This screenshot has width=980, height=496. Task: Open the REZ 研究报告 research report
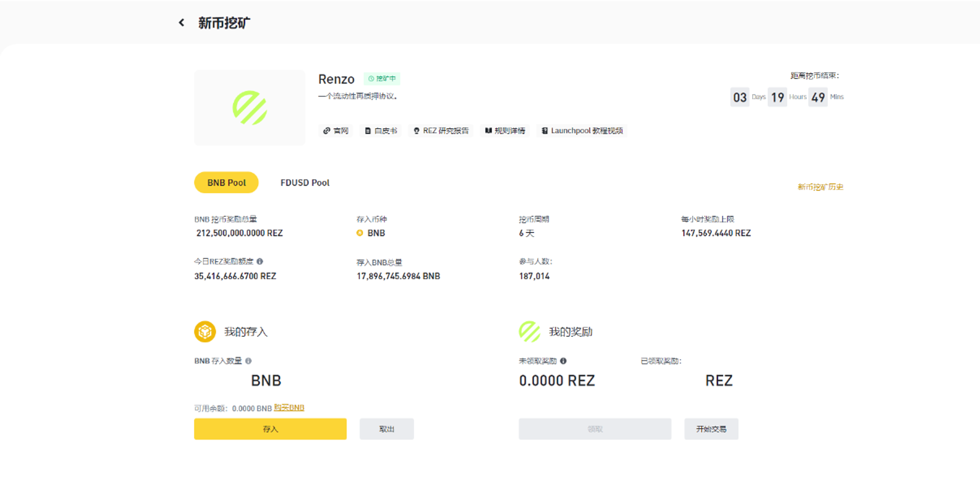pyautogui.click(x=441, y=131)
